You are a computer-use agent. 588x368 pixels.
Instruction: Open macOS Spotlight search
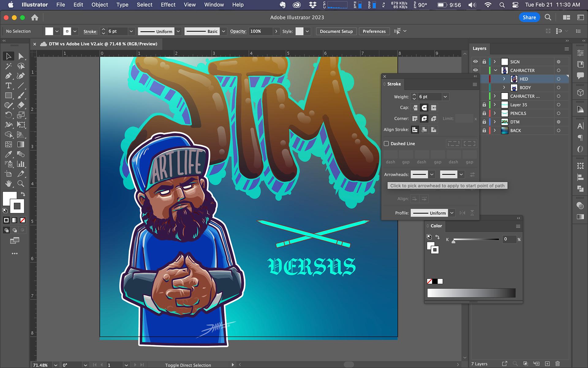pos(502,5)
